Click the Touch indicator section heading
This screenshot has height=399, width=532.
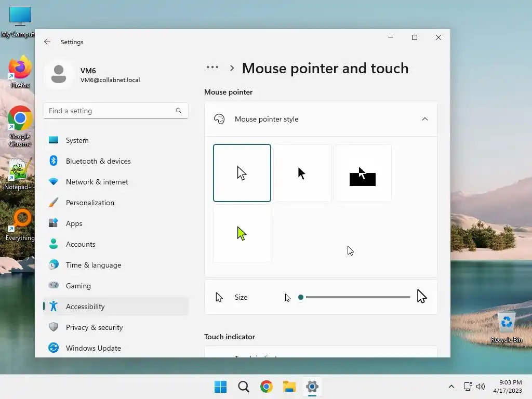point(230,337)
